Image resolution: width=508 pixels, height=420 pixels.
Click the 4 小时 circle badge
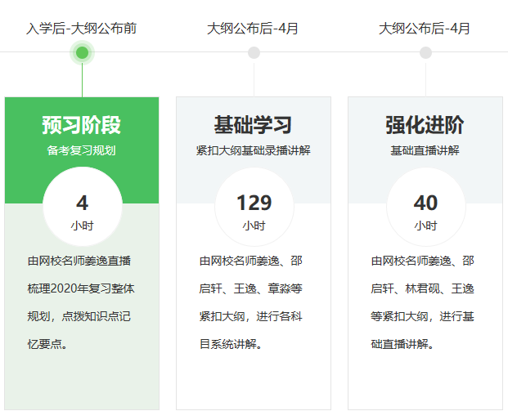pos(82,208)
